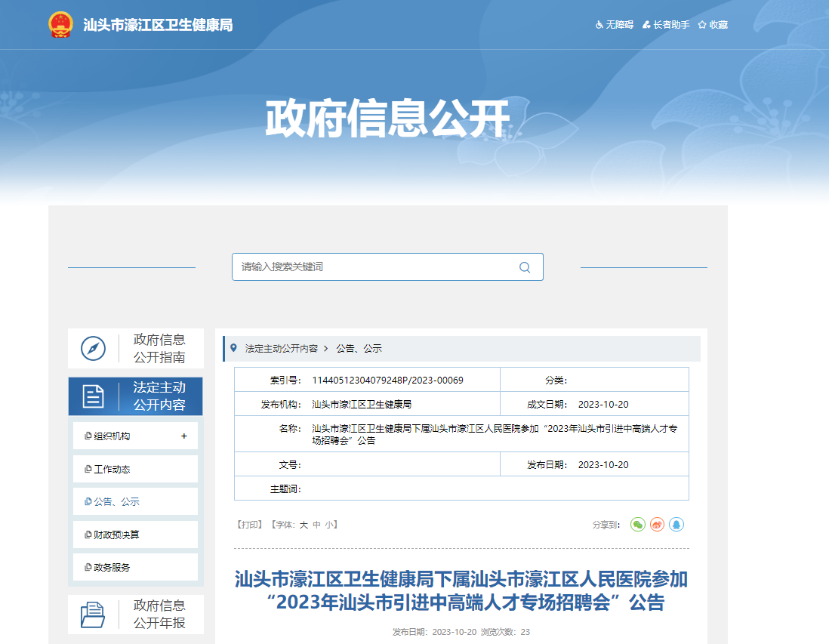
Task: Open the 长者助手 elder assistant
Action: coord(666,25)
